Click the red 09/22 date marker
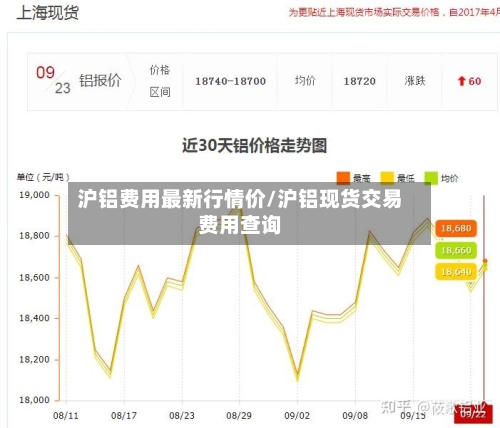 click(473, 414)
